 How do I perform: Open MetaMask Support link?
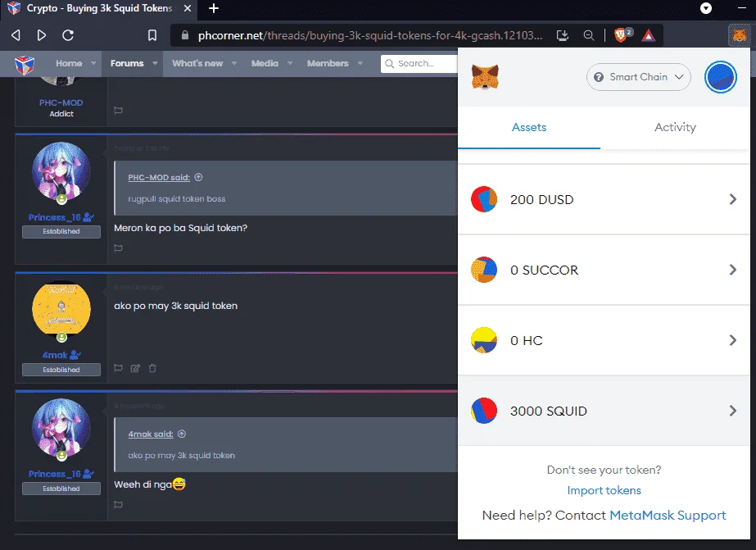click(x=668, y=516)
